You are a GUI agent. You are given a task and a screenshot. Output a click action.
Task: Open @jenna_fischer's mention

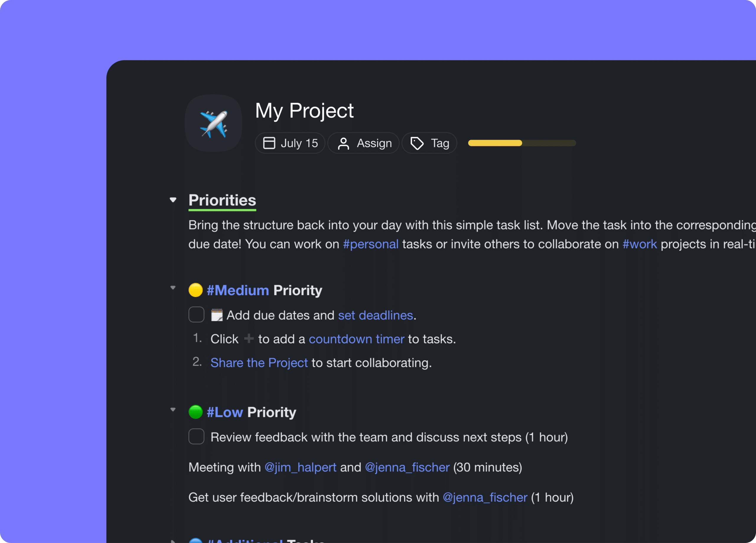(406, 467)
